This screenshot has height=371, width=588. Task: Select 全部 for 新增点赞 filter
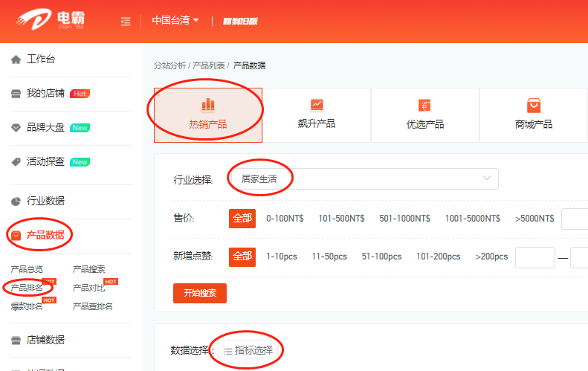pos(242,257)
